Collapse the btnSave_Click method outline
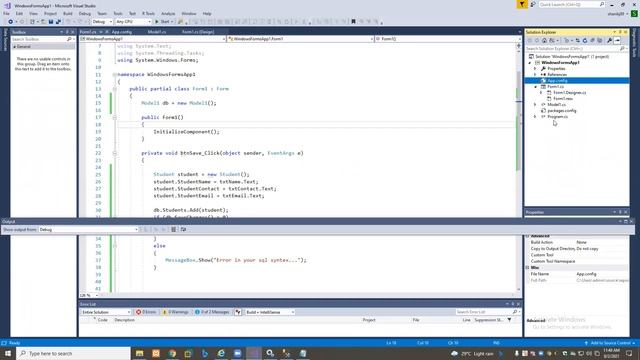Screen dimensions: 640x360 (x=115, y=153)
